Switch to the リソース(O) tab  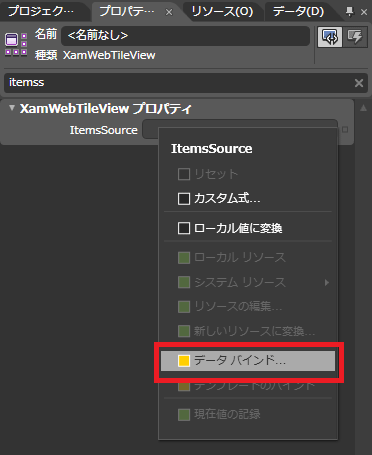[x=222, y=12]
